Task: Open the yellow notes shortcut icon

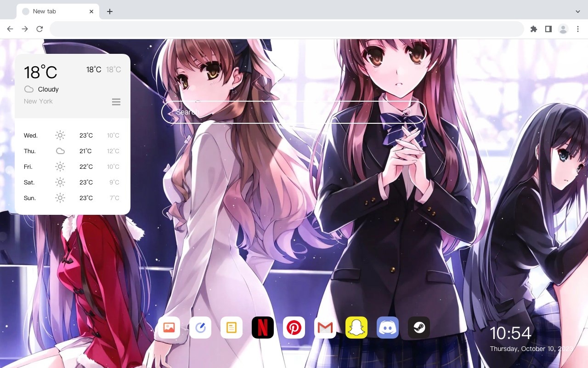Action: point(232,328)
